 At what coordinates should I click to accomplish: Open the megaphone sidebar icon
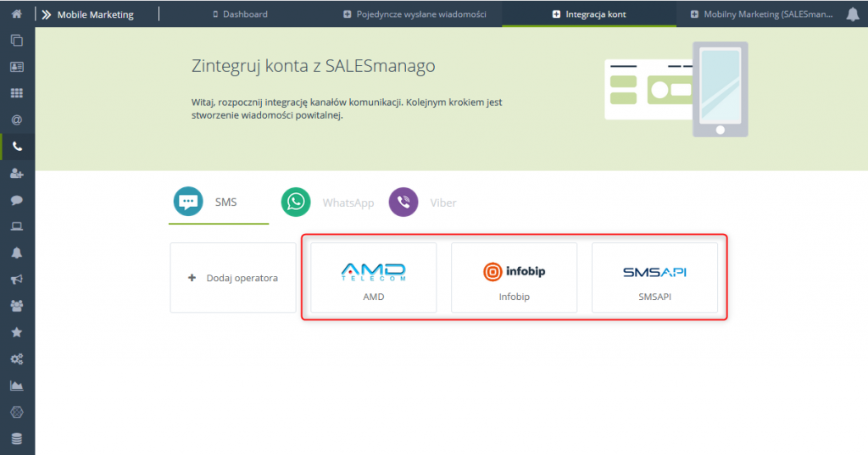pos(17,280)
